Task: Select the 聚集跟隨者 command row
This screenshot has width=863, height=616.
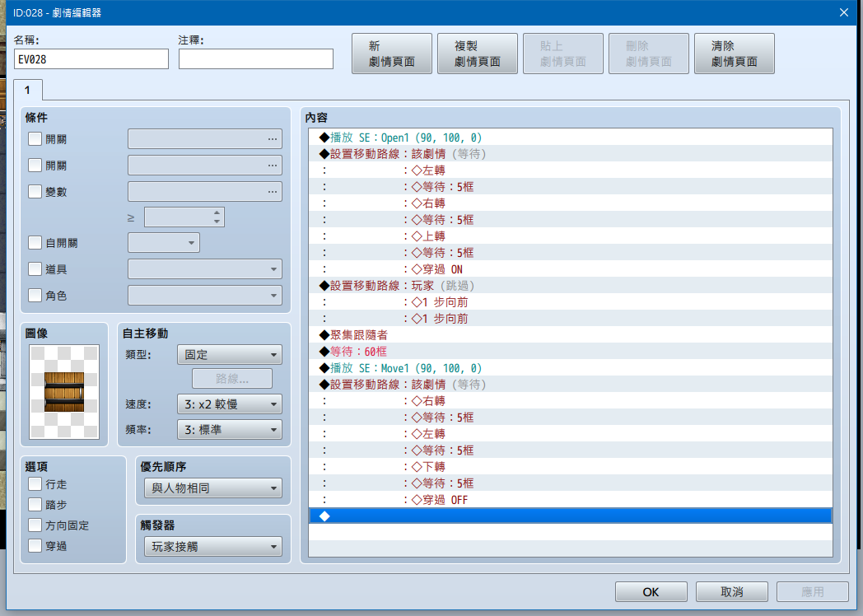Action: click(x=570, y=334)
